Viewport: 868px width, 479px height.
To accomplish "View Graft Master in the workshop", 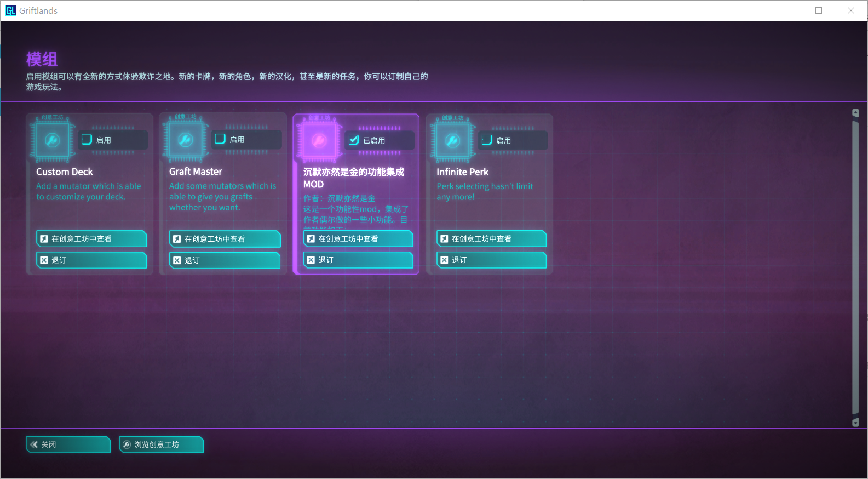I will [225, 239].
